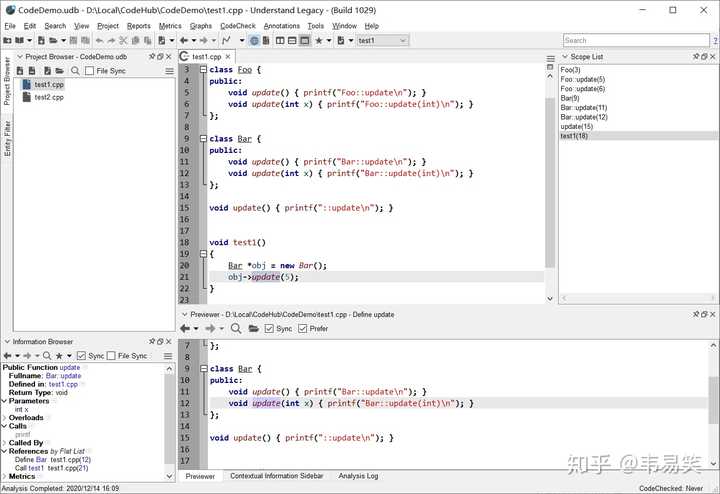The height and width of the screenshot is (494, 720).
Task: Pin the Scope List panel
Action: pos(696,56)
